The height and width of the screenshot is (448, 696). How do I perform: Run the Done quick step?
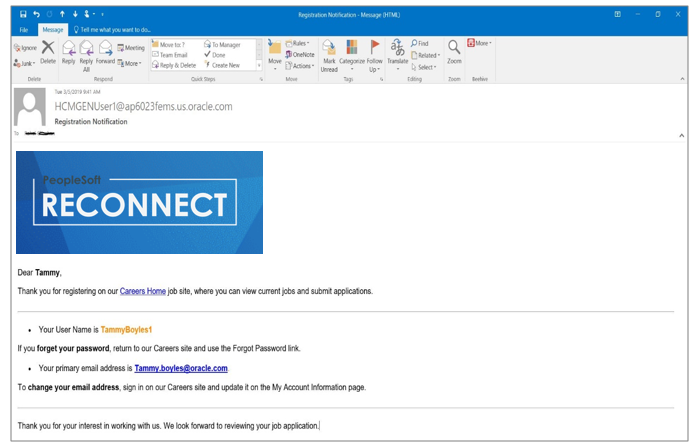tap(215, 55)
